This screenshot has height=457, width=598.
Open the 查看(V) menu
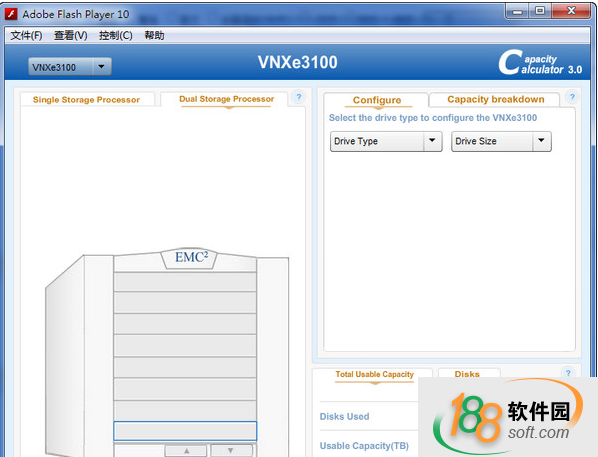click(71, 36)
